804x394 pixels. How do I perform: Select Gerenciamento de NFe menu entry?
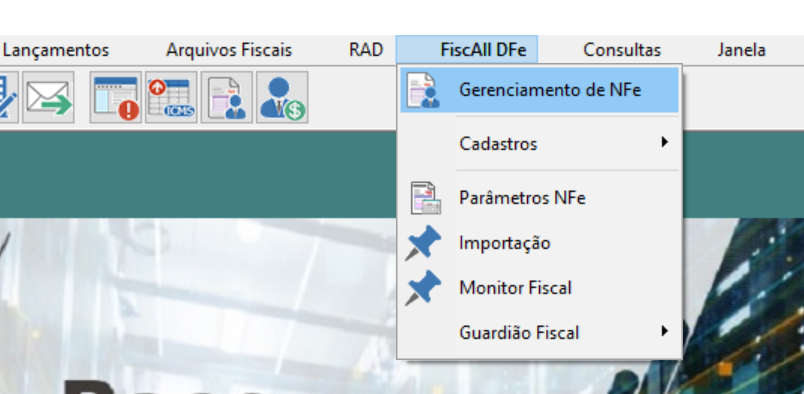coord(539,90)
